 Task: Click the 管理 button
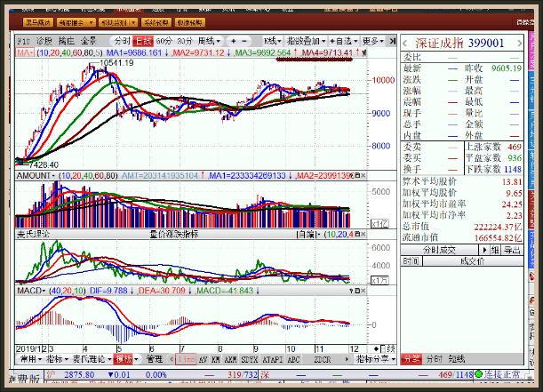pyautogui.click(x=155, y=359)
